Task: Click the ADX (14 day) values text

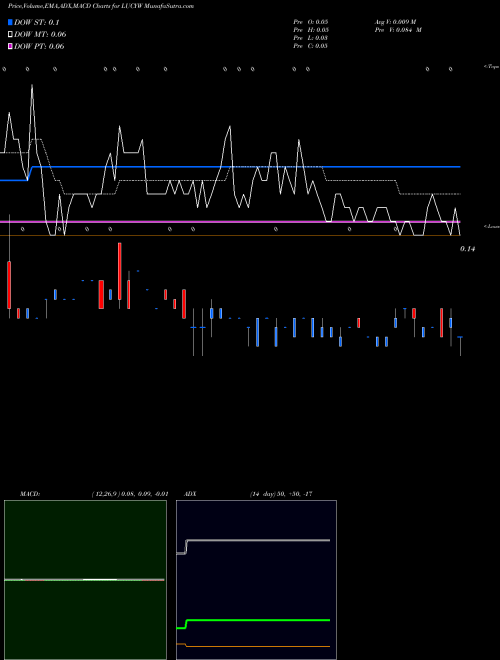Action: tap(281, 494)
